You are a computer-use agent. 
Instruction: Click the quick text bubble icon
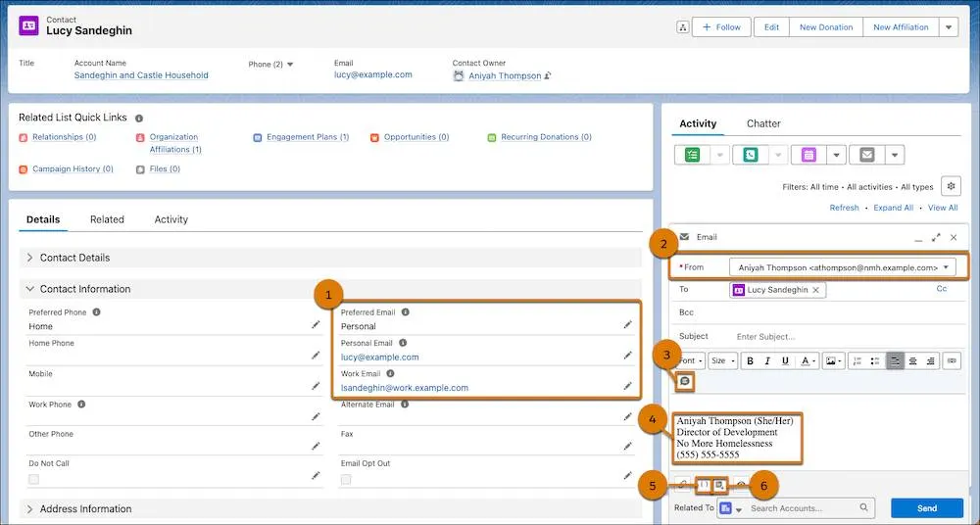click(686, 381)
